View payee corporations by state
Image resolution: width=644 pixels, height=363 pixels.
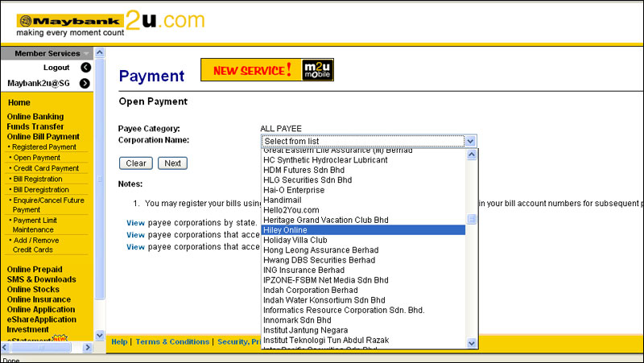click(135, 223)
